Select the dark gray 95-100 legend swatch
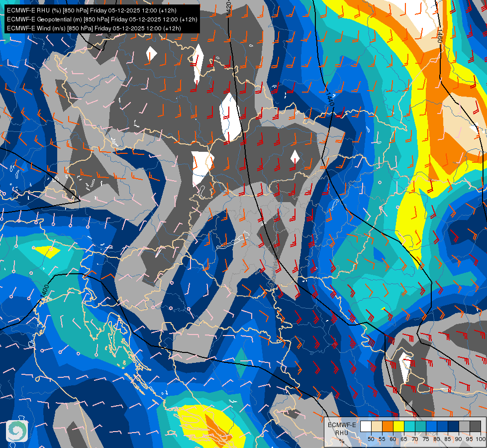The height and width of the screenshot is (448, 487). pos(475,426)
